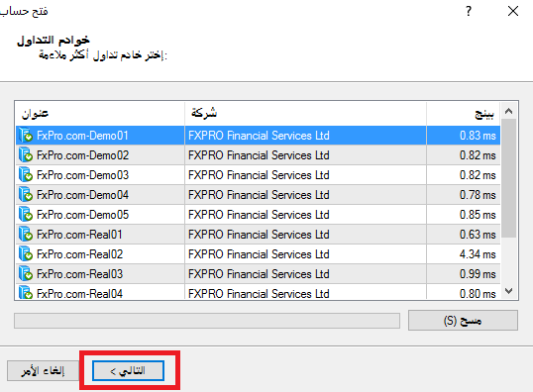The image size is (533, 392).
Task: Sort the list by the عنوان column header
Action: (x=100, y=114)
